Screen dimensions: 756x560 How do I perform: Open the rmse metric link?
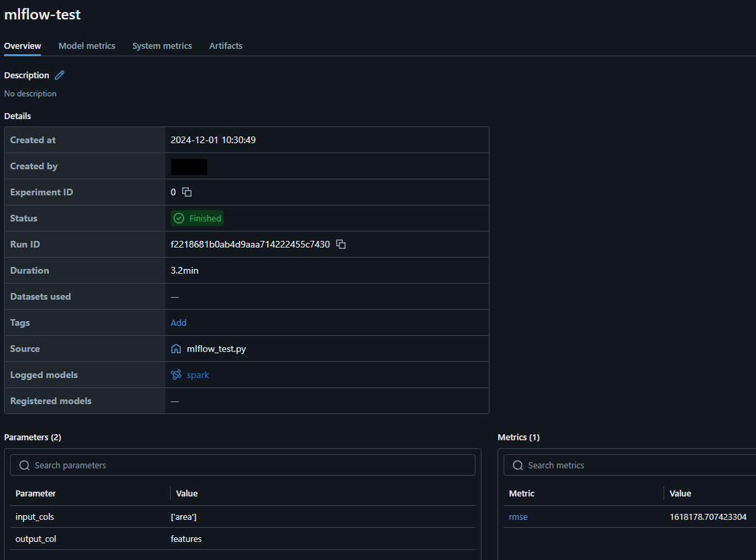pos(518,517)
